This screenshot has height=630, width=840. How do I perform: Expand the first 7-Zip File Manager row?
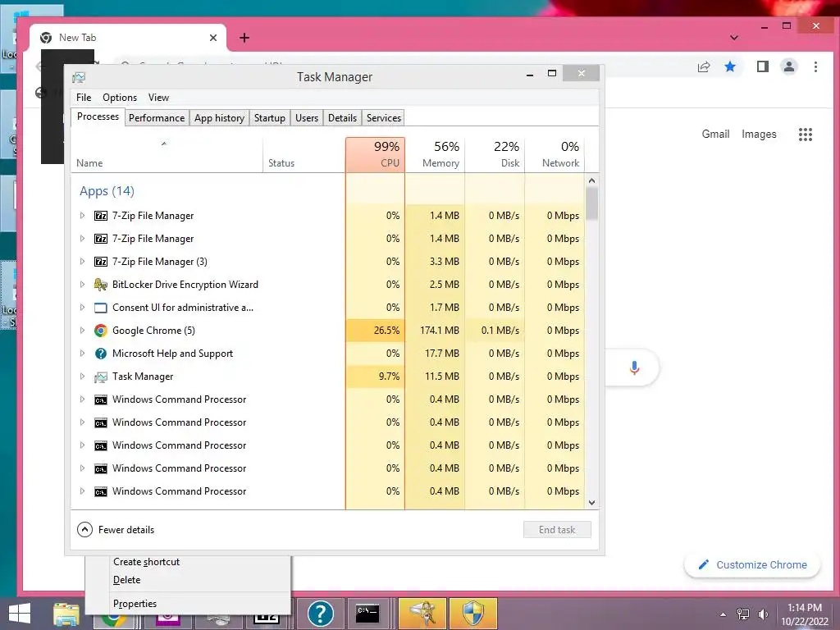(82, 216)
